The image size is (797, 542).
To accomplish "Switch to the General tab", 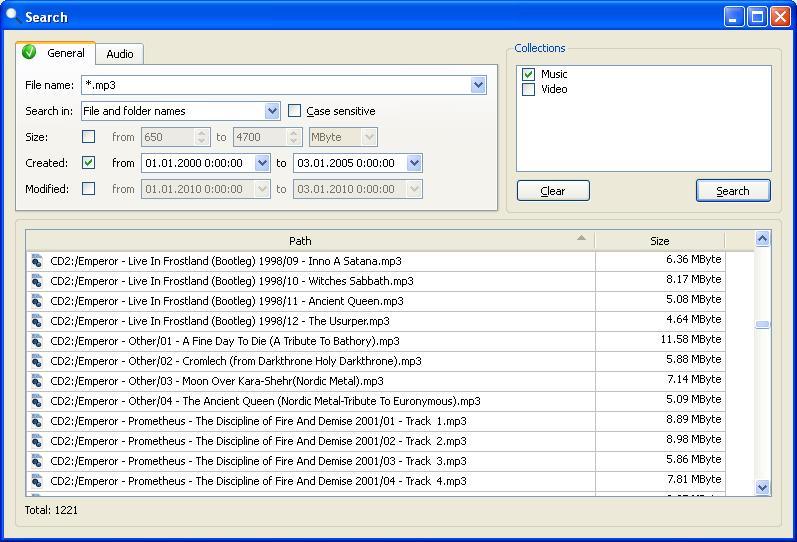I will 56,53.
